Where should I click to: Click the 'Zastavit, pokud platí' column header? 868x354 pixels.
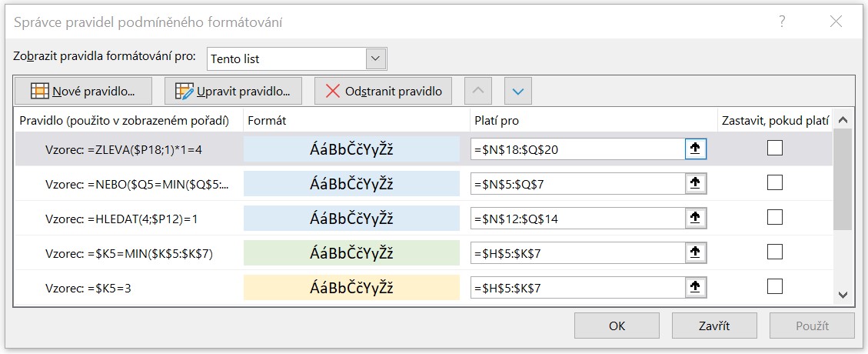pyautogui.click(x=775, y=120)
